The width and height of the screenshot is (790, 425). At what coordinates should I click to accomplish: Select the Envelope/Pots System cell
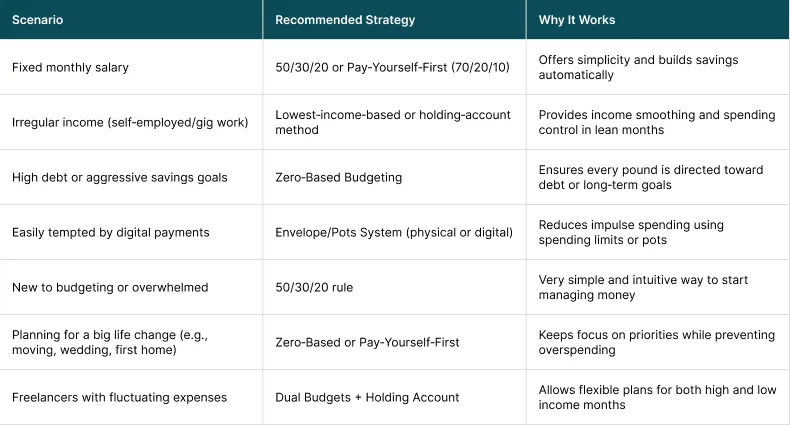tap(393, 233)
